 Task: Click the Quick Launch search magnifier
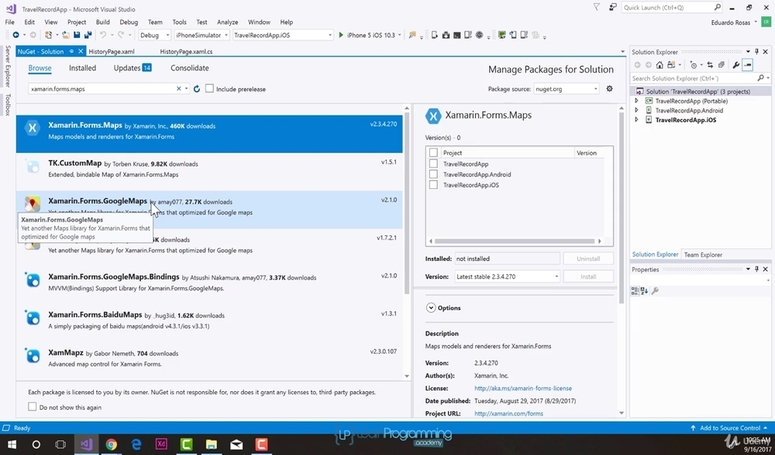717,7
